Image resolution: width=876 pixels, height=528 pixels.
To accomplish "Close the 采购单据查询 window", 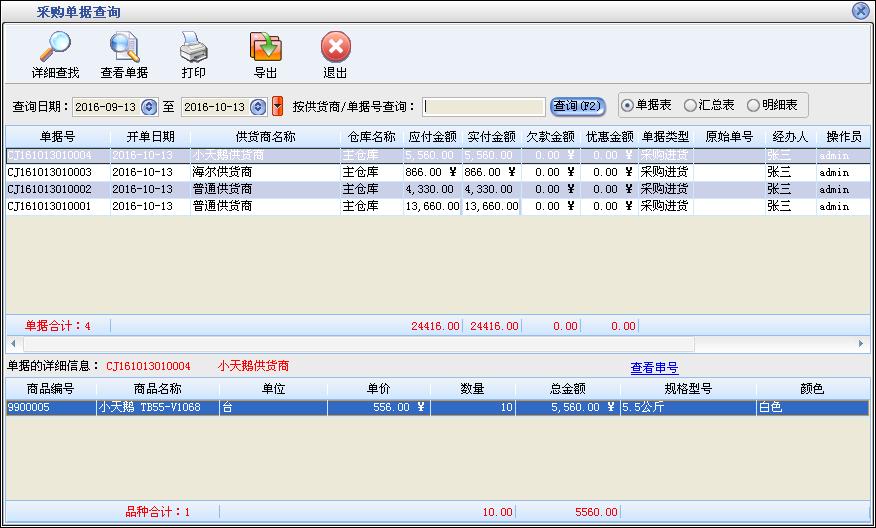I will (x=860, y=11).
